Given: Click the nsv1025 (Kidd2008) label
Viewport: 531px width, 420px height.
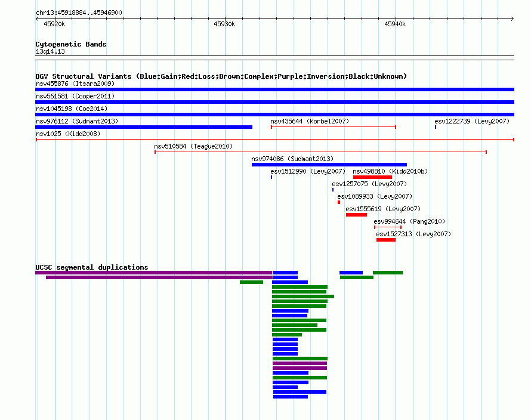Looking at the screenshot, I should [68, 134].
